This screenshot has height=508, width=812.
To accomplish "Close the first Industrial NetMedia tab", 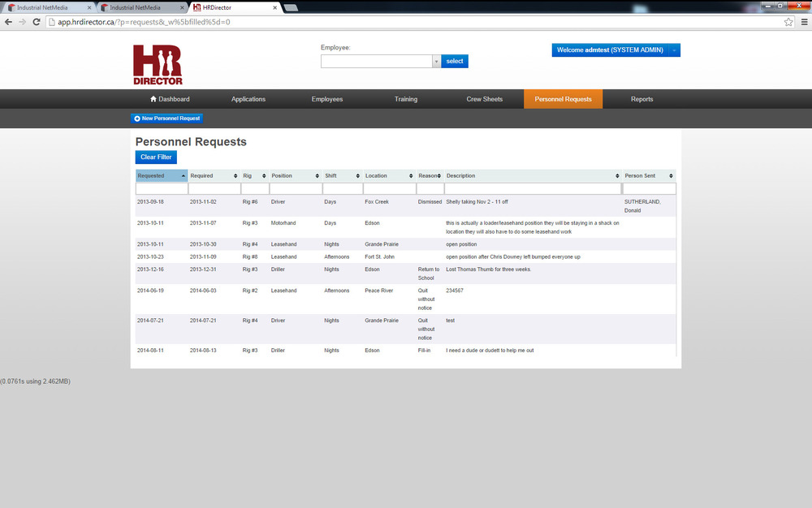I will [x=89, y=8].
